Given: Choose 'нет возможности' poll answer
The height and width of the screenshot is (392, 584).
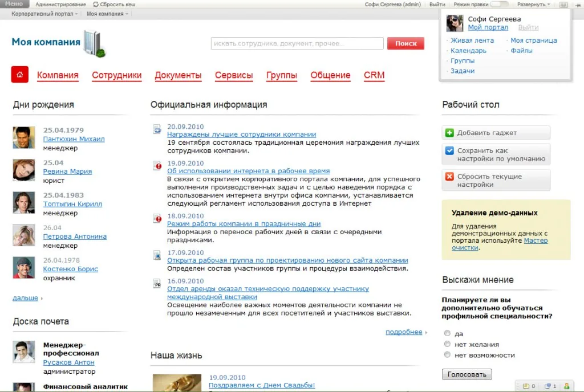Looking at the screenshot, I should pos(447,355).
